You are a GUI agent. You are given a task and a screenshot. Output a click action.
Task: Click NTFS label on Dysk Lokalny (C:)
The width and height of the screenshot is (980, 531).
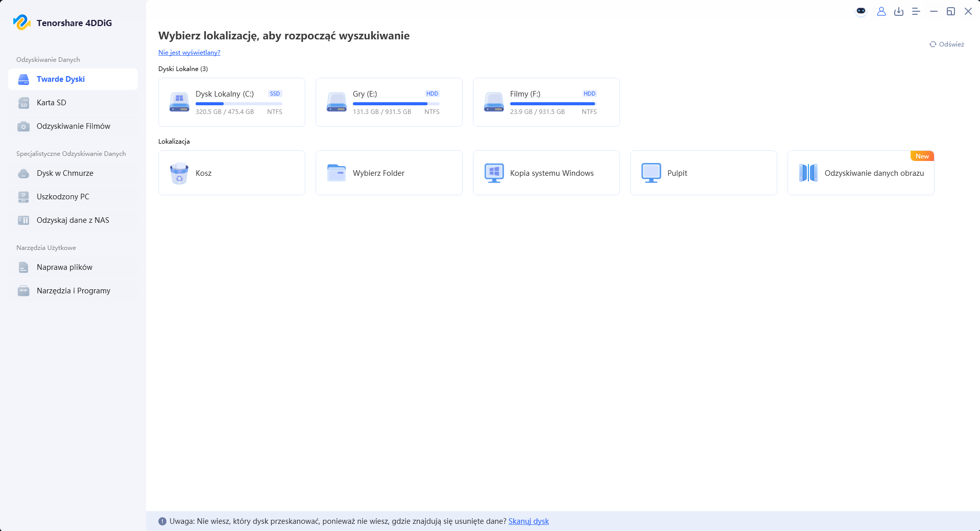(275, 112)
